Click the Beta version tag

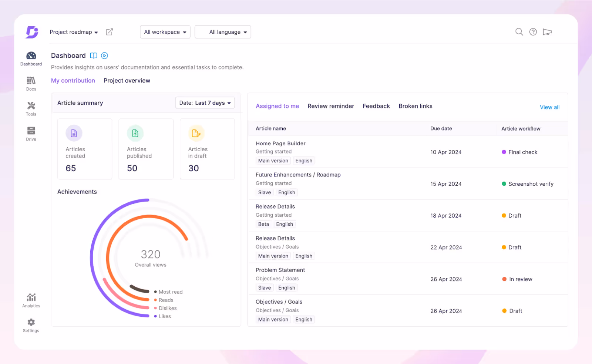[264, 224]
